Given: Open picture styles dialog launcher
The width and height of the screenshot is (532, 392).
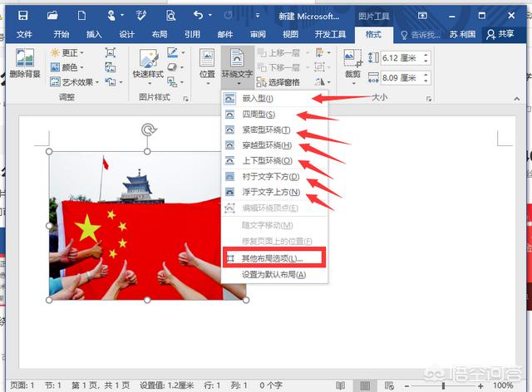Looking at the screenshot, I should pyautogui.click(x=185, y=99).
